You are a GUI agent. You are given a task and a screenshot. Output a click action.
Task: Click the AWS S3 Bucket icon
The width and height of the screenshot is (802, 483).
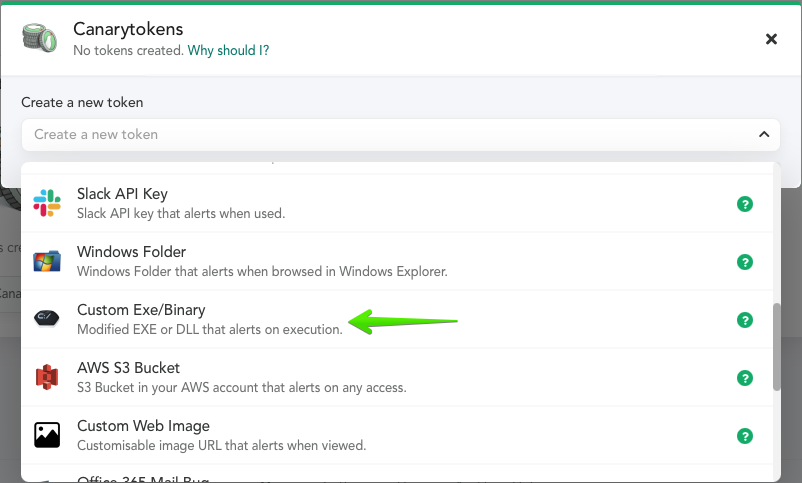(47, 377)
